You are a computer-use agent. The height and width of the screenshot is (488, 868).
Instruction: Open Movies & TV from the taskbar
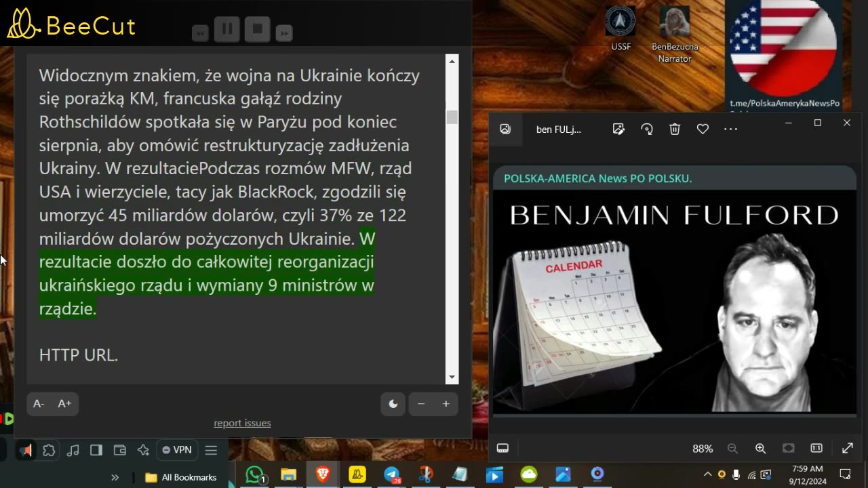494,474
